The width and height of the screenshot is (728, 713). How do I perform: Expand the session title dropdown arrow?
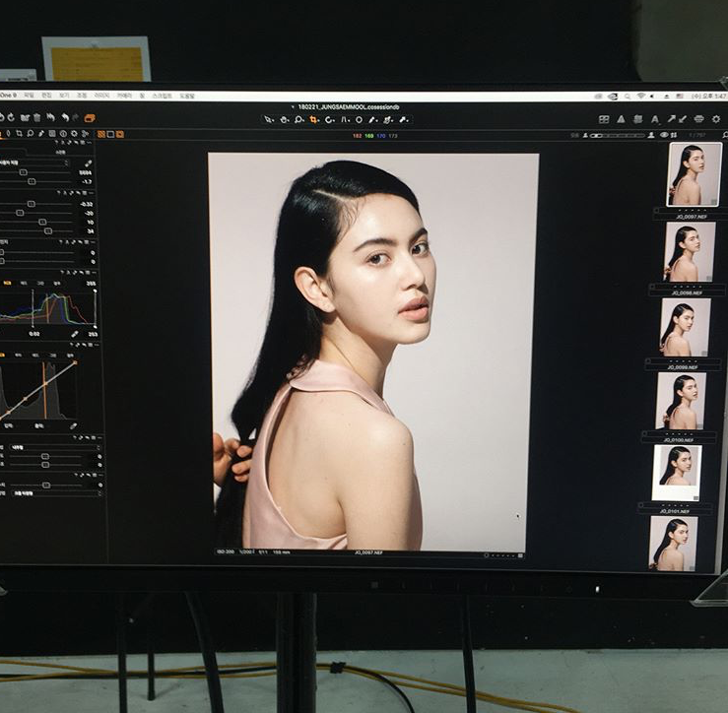[x=293, y=107]
